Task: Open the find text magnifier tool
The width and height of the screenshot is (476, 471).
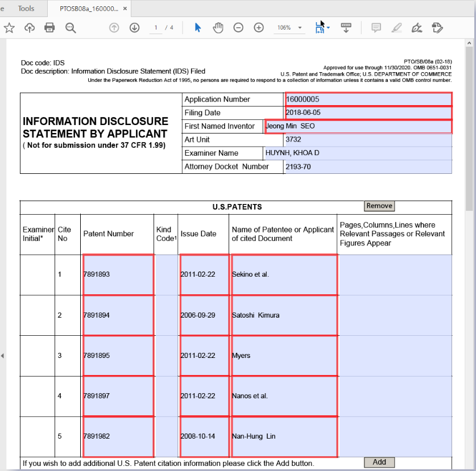Action: (x=71, y=28)
